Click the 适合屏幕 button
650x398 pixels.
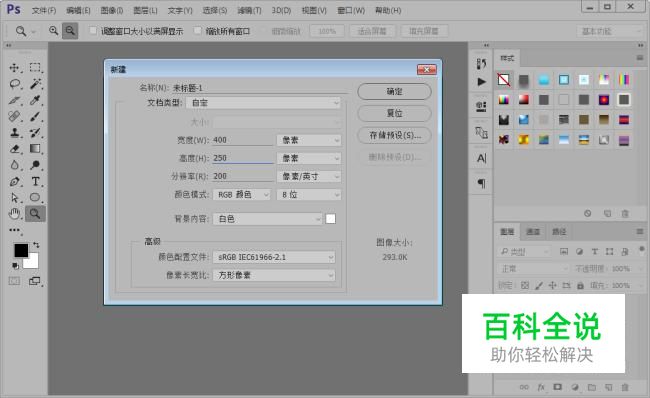(x=372, y=31)
